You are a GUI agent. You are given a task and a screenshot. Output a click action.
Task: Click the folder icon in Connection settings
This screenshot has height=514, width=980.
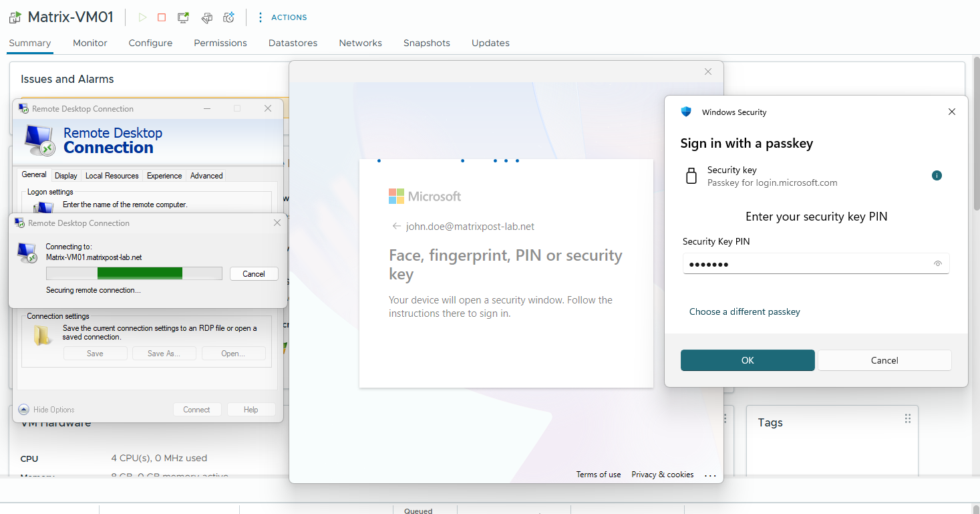43,336
